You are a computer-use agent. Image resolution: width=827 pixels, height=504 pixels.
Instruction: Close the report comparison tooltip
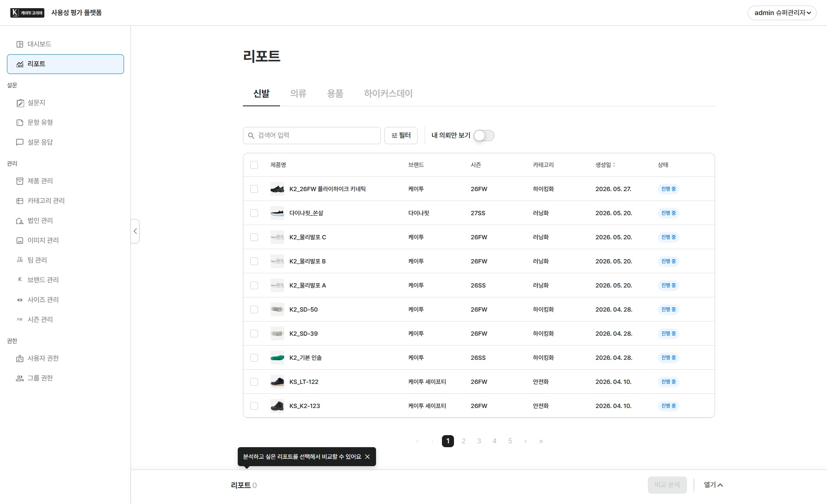pyautogui.click(x=367, y=457)
